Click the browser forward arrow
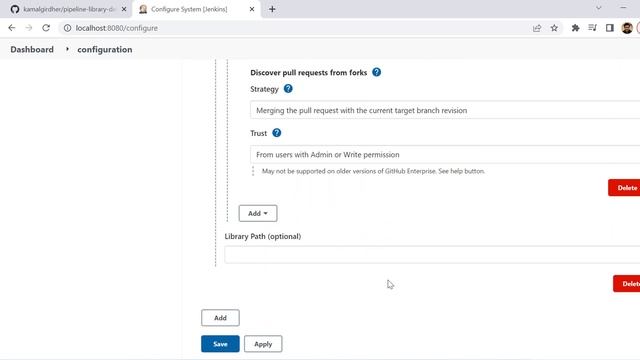Screen dimensions: 640x360 pyautogui.click(x=29, y=28)
